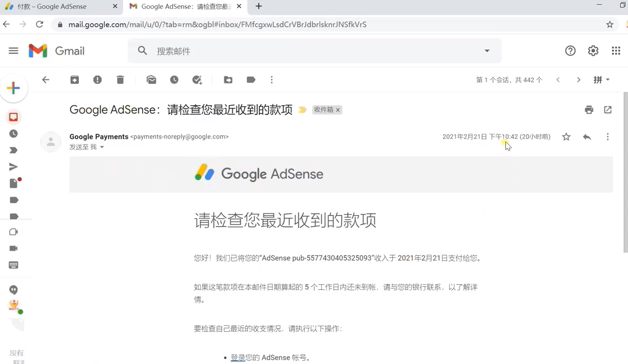628x364 pixels.
Task: Click the 2021年2月21日 timestamp
Action: (496, 137)
